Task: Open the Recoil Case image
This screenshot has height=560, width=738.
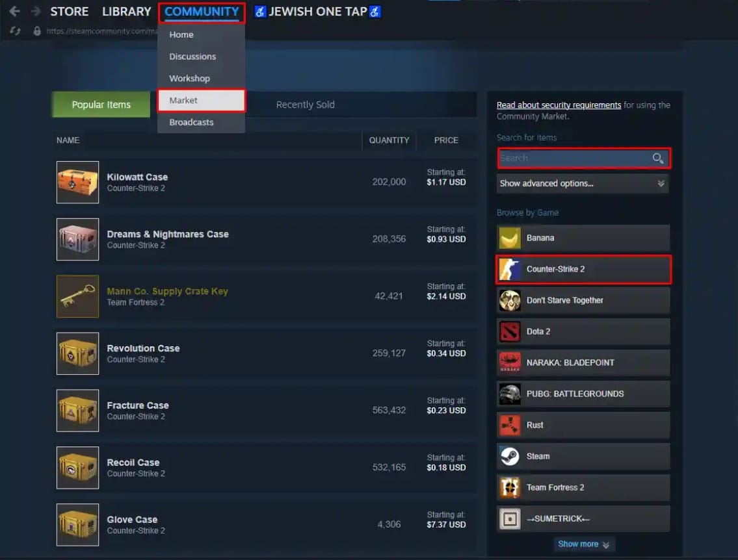Action: (77, 468)
